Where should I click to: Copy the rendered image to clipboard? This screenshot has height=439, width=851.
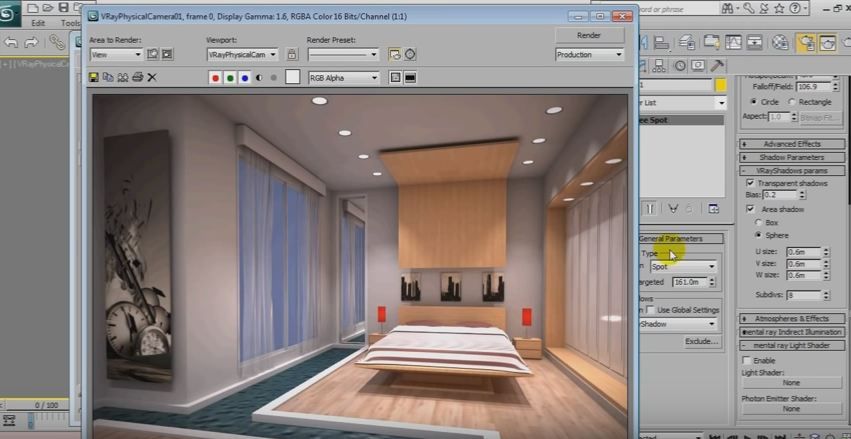(108, 78)
